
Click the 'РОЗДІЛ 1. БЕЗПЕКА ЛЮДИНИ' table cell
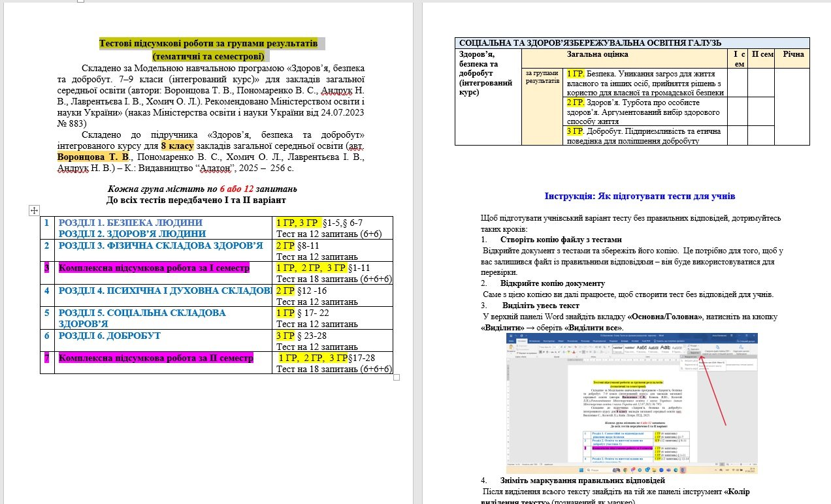(x=131, y=223)
